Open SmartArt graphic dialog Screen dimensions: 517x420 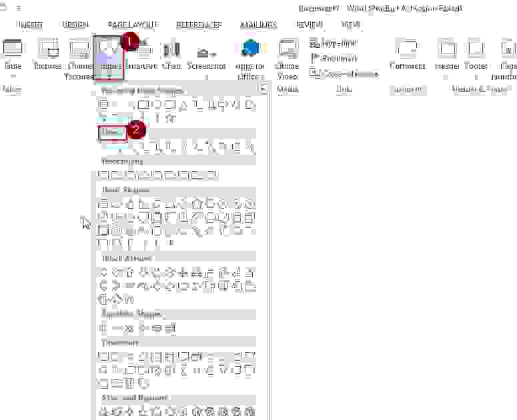141,56
